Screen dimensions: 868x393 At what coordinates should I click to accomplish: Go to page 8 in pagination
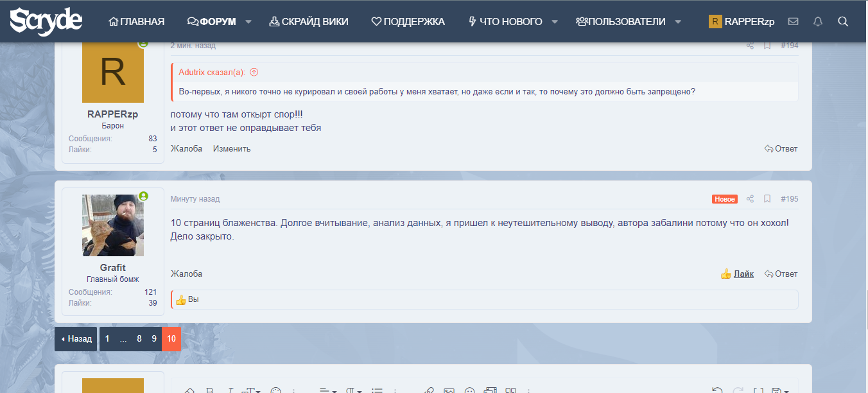[x=139, y=338]
